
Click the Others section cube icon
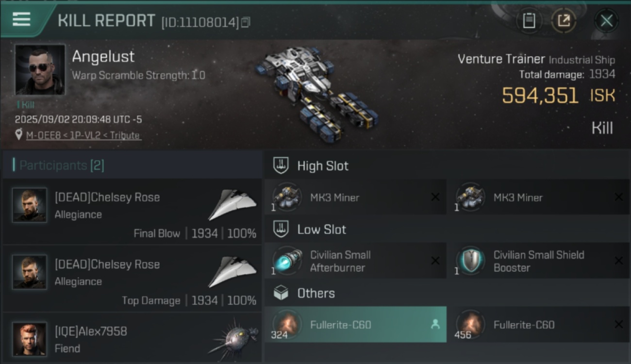coord(281,293)
